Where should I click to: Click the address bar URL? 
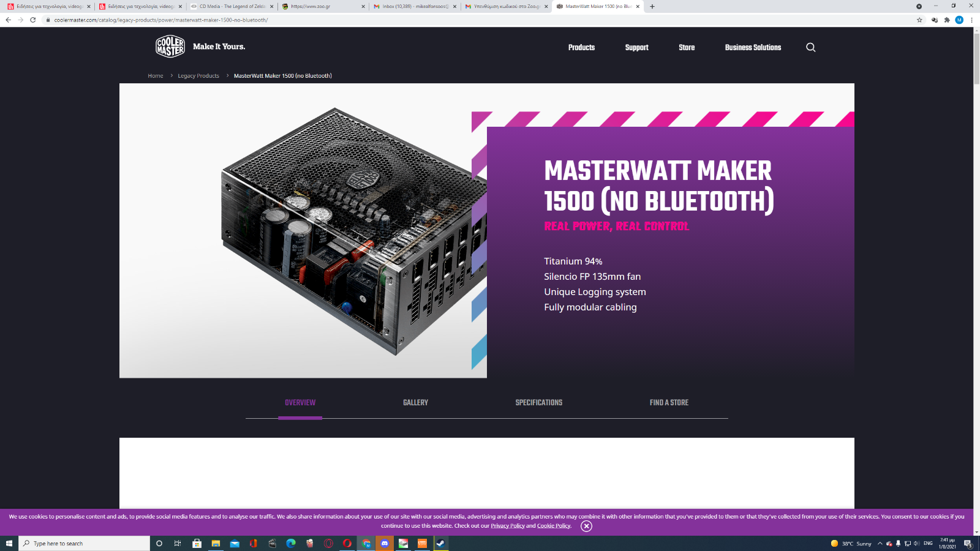(161, 20)
